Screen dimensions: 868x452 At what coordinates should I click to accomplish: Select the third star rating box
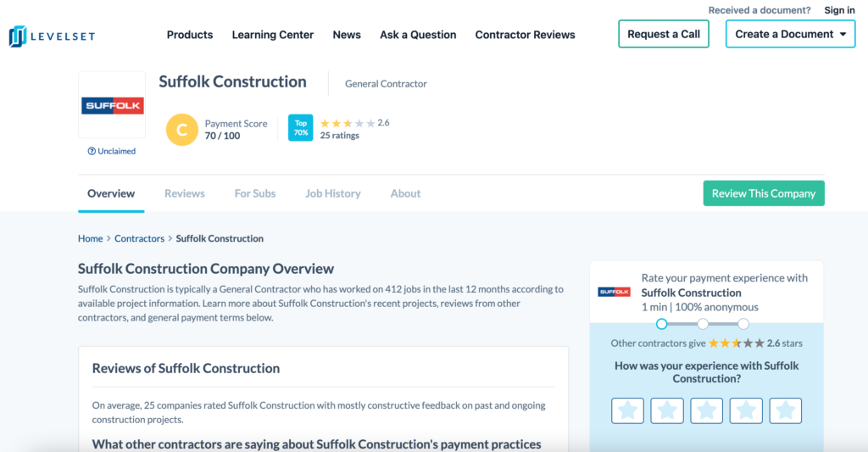[x=706, y=410]
